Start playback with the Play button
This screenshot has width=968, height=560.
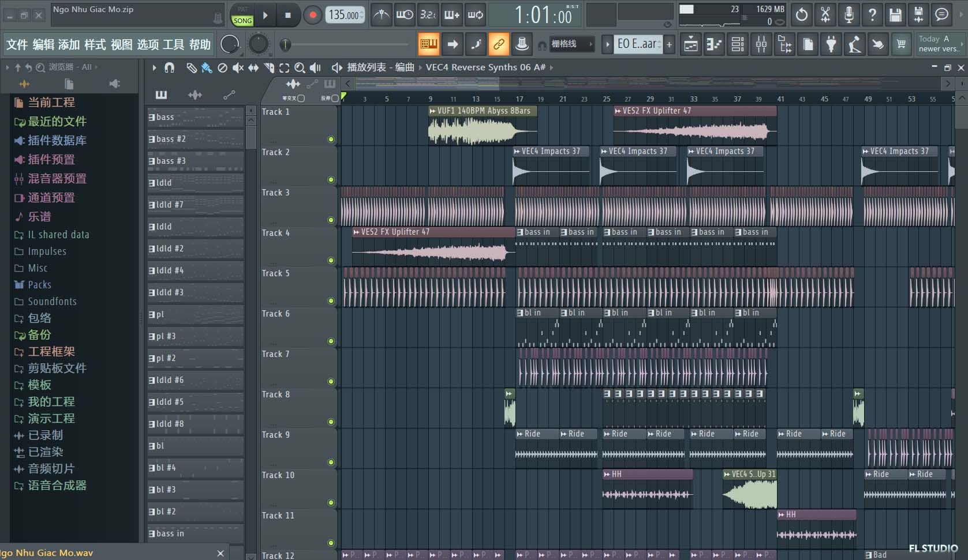(x=266, y=16)
